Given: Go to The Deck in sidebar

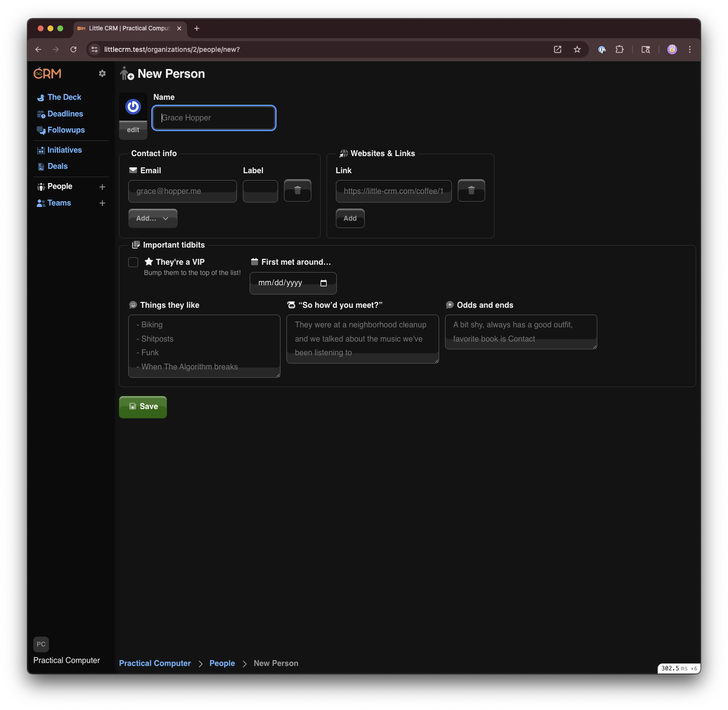Looking at the screenshot, I should tap(64, 97).
